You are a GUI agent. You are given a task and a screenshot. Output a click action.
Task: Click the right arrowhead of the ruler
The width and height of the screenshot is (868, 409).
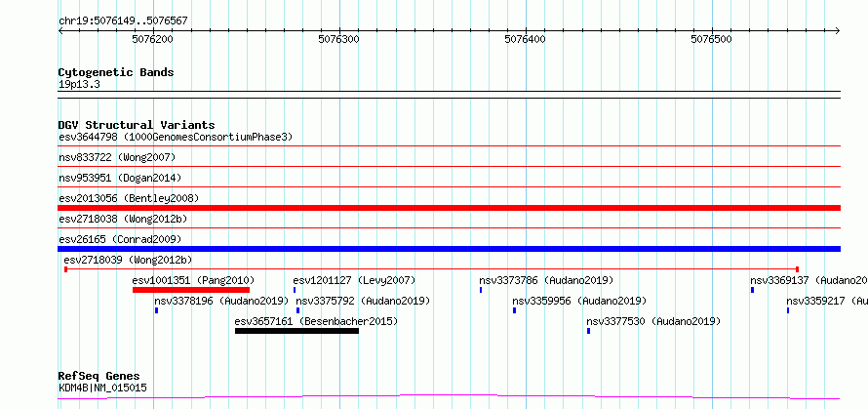pyautogui.click(x=838, y=31)
